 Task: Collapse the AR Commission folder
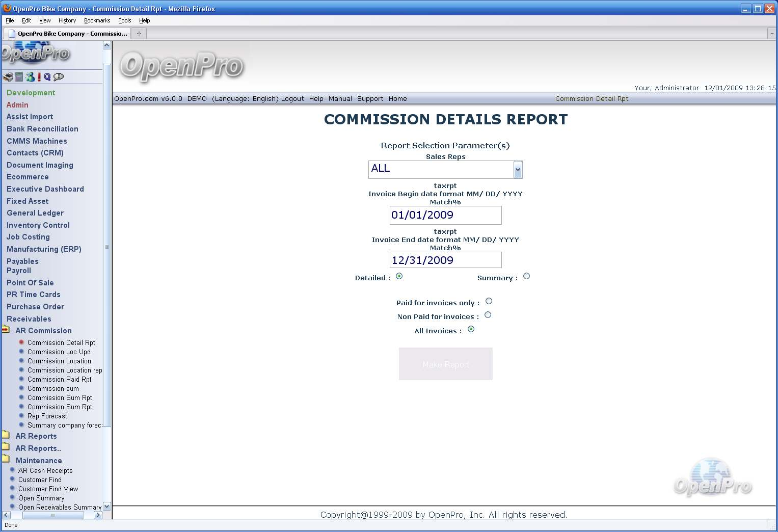[6, 330]
